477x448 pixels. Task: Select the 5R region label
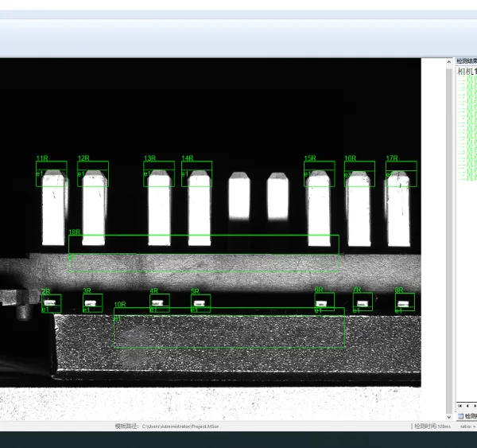[195, 291]
